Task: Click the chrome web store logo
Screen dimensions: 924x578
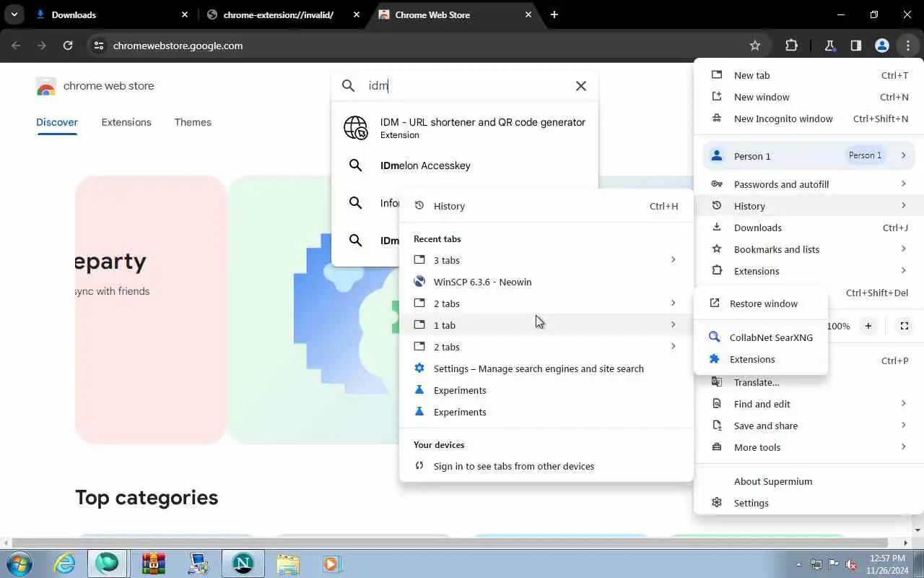Action: pos(95,86)
